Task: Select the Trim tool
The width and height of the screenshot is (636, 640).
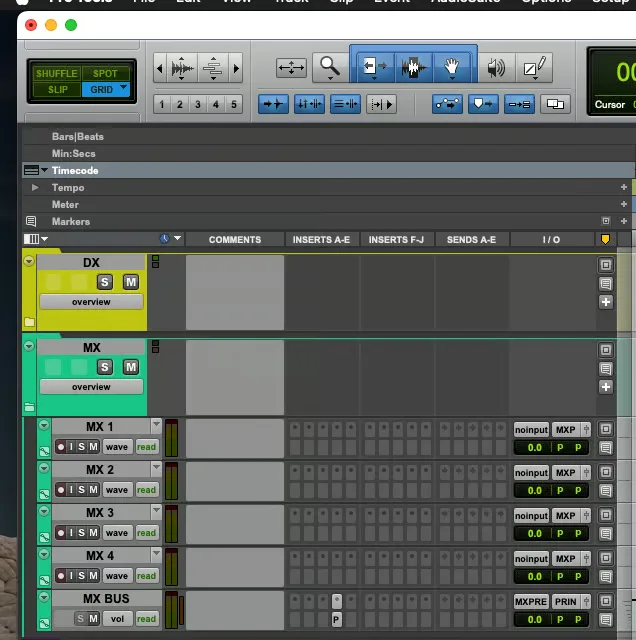Action: (374, 67)
